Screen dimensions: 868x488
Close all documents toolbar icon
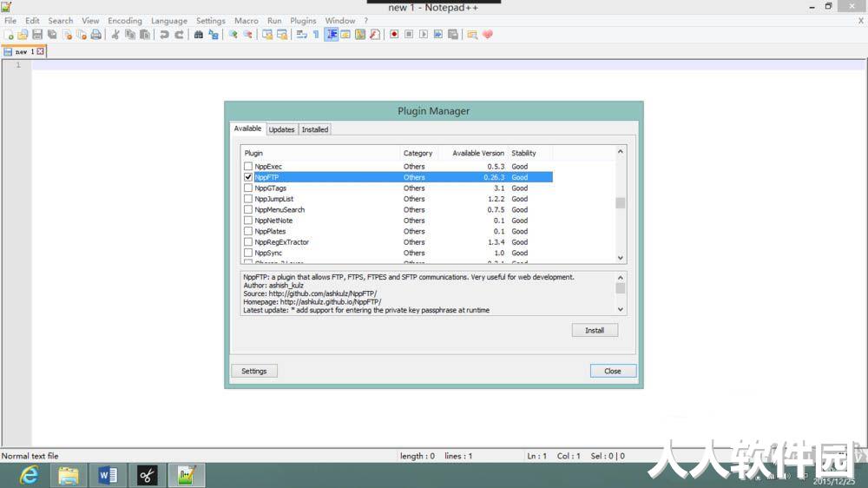pyautogui.click(x=82, y=35)
